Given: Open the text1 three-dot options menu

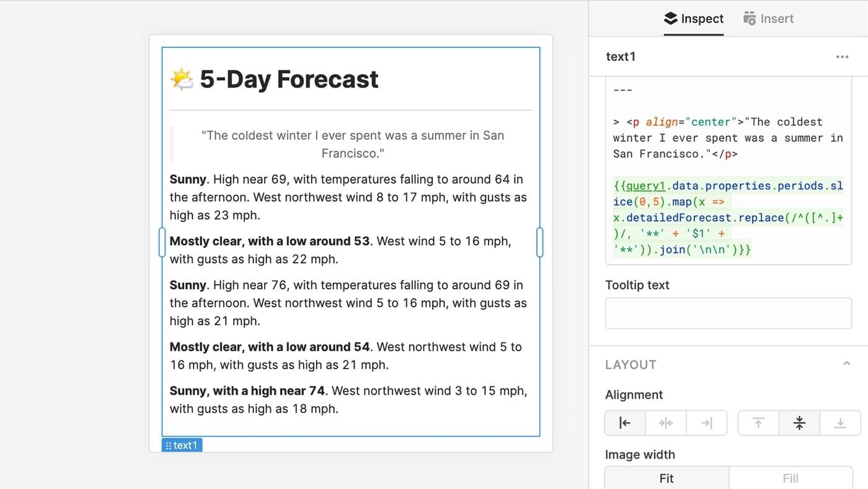Looking at the screenshot, I should tap(842, 56).
